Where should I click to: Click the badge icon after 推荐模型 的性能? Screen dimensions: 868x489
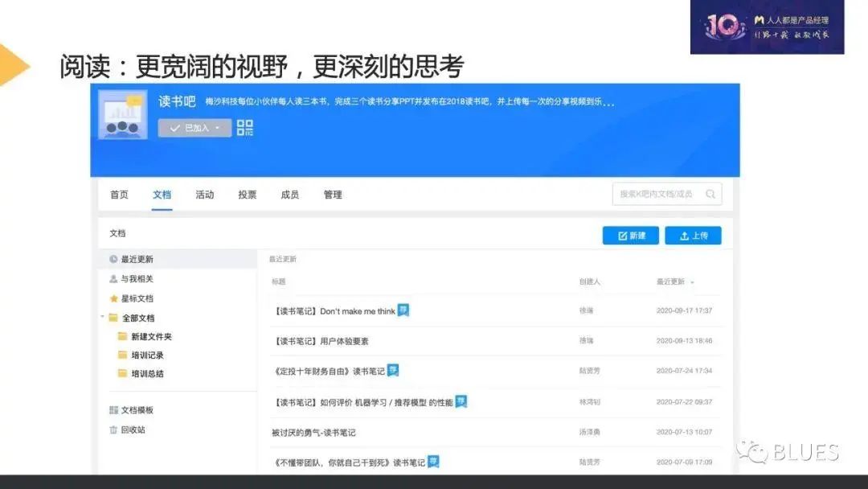click(461, 401)
